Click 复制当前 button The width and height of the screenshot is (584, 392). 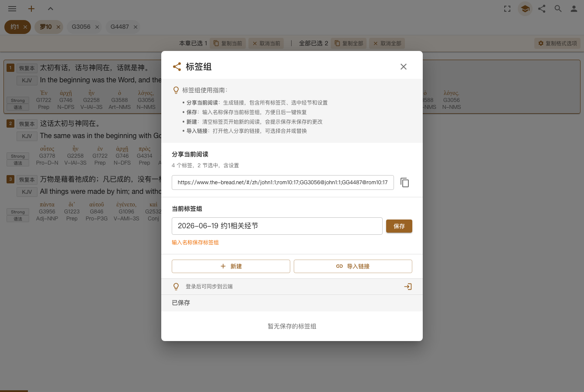point(227,44)
